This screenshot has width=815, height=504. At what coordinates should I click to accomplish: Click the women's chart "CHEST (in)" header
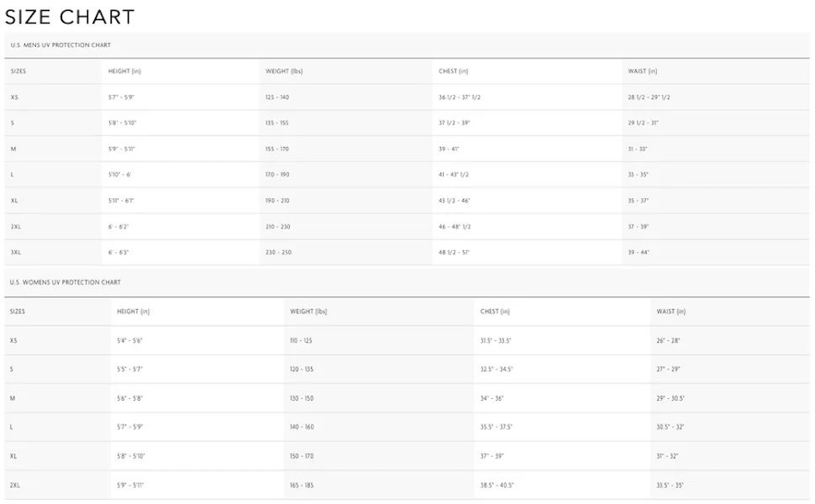pyautogui.click(x=495, y=312)
